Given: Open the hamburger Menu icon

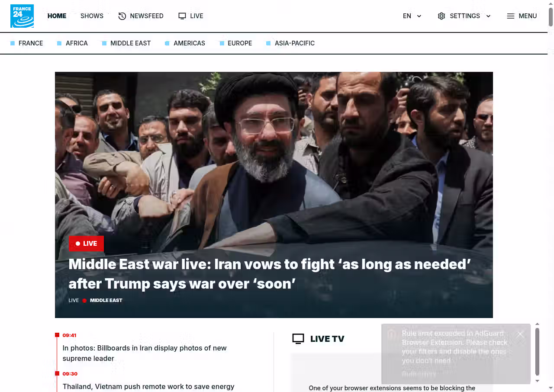Looking at the screenshot, I should [511, 16].
